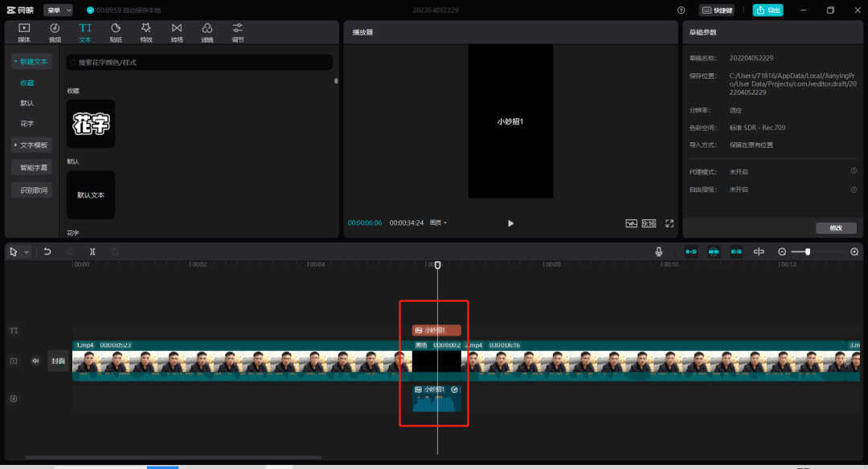
Task: Open the selection tool mode dropdown arrow
Action: coord(26,252)
